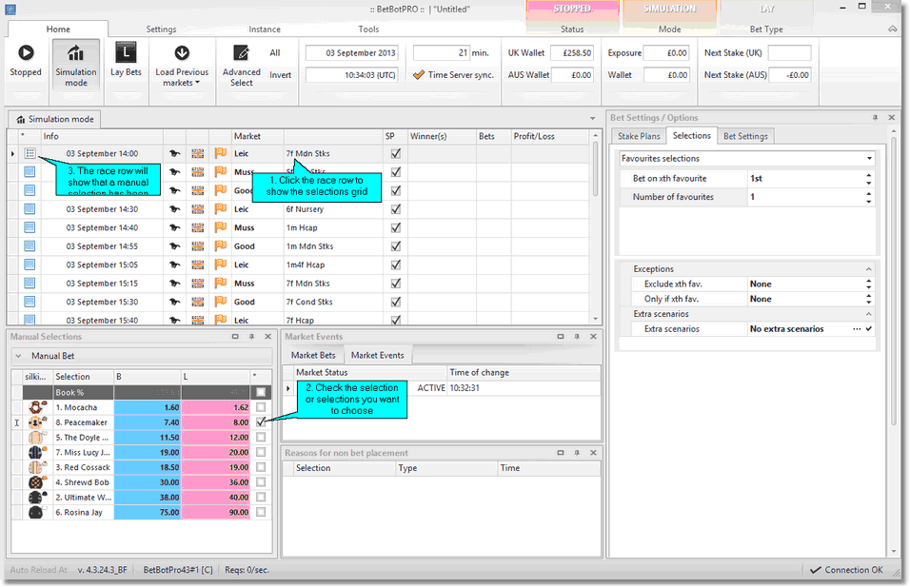Collapse the Manual Bet group
The height and width of the screenshot is (588, 910).
tap(19, 356)
